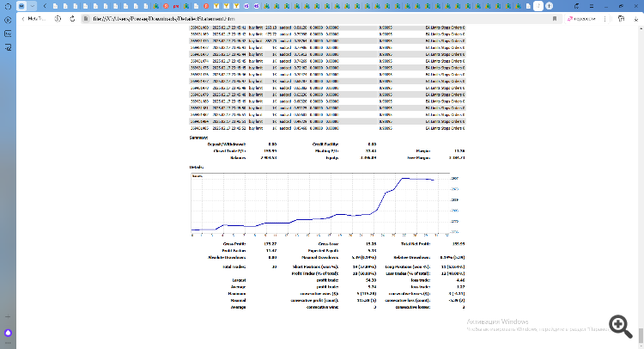The height and width of the screenshot is (349, 644).
Task: Click the file page icon before URL
Action: tap(86, 19)
